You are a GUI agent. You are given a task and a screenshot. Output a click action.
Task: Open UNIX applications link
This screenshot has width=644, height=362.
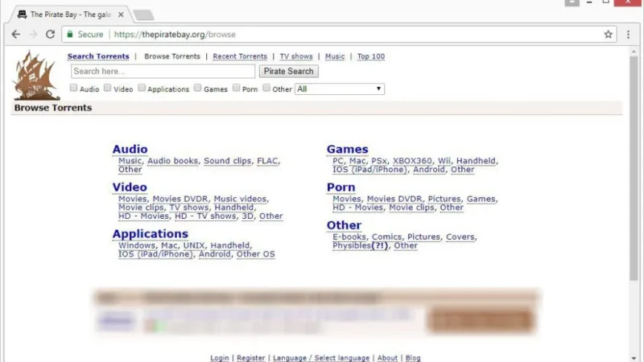[194, 245]
